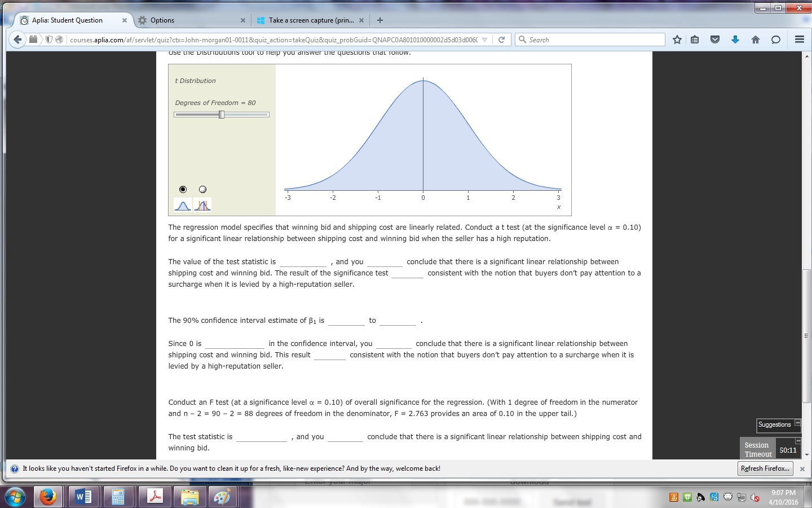Viewport: 812px width, 508px height.
Task: Switch to the Take a screen capture tab
Action: click(310, 20)
